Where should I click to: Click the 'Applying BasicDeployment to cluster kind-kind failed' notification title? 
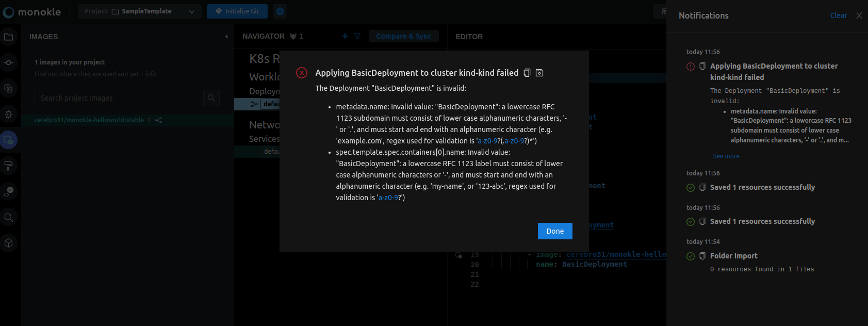774,72
